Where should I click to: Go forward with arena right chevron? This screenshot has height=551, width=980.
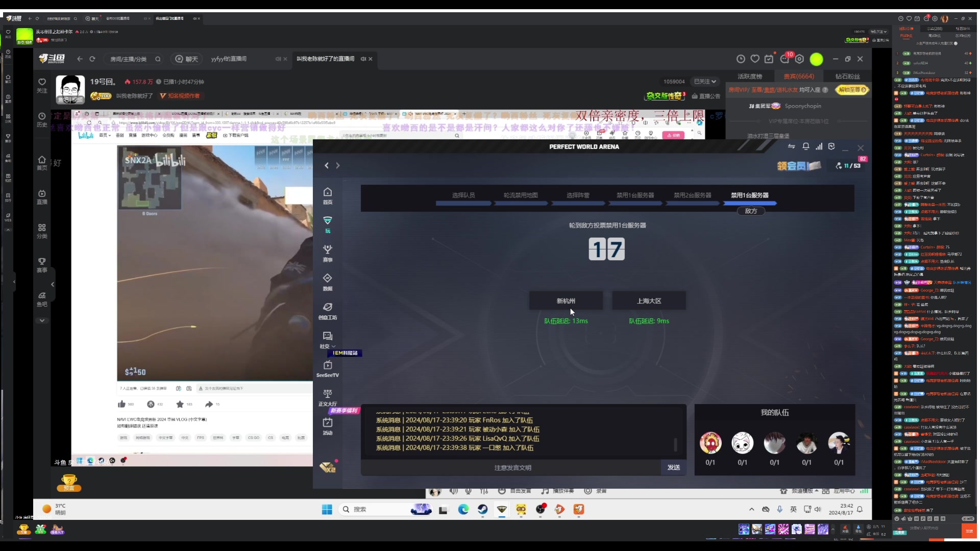click(338, 165)
